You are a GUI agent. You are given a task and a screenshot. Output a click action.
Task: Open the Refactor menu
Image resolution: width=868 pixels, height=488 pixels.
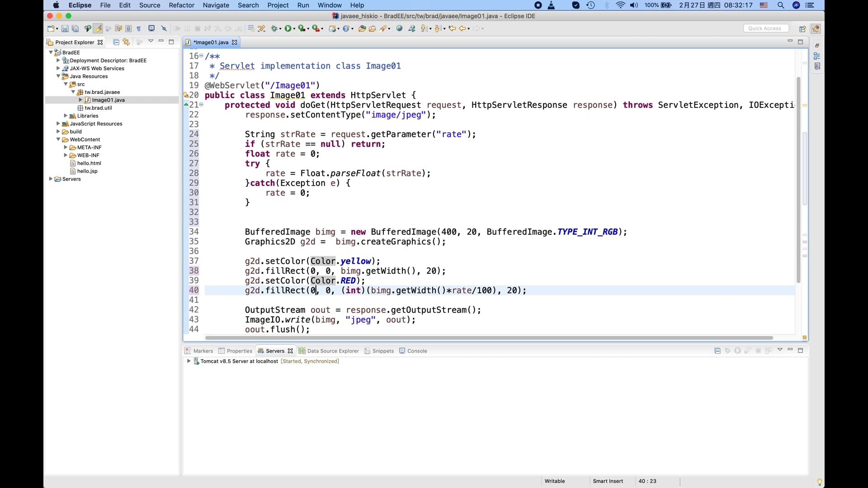pyautogui.click(x=182, y=5)
